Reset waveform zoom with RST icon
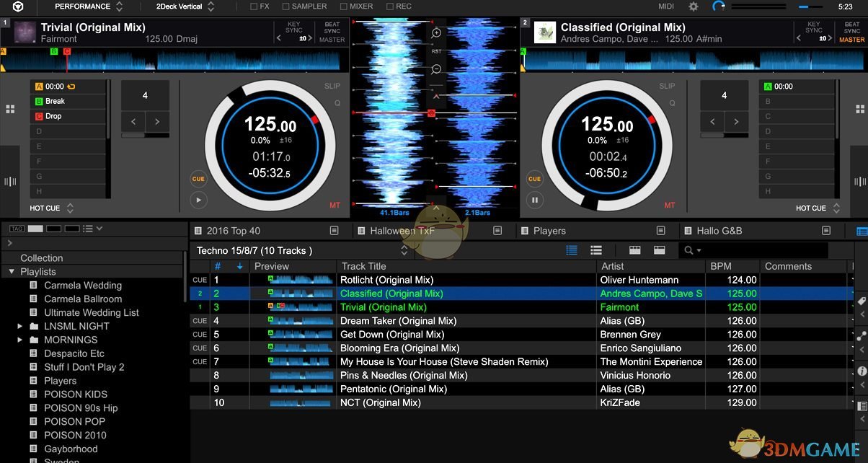This screenshot has height=463, width=868. [x=435, y=51]
